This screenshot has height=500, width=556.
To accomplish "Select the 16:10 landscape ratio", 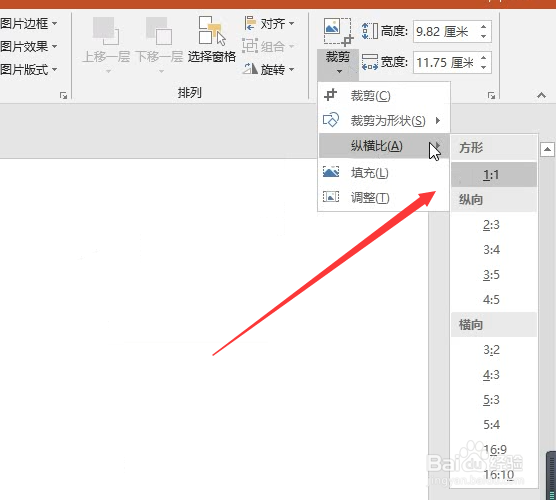I will (x=494, y=474).
